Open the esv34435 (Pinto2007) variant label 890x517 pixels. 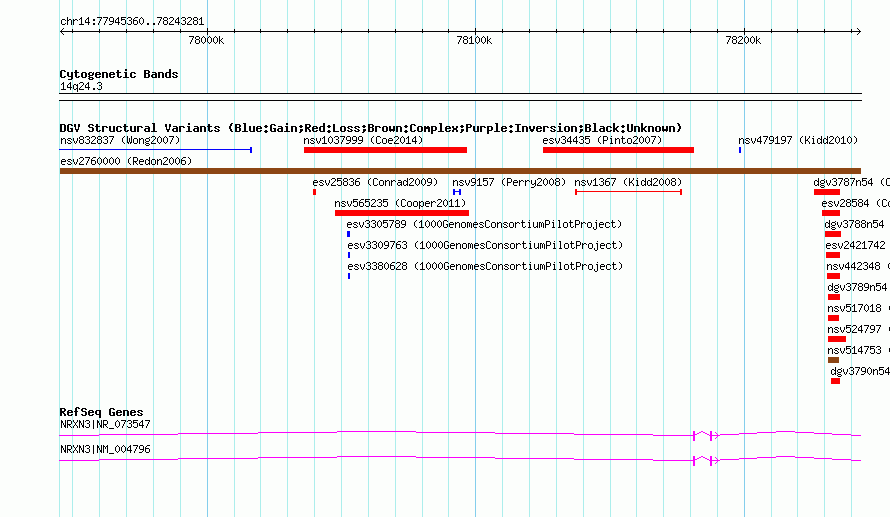[x=602, y=140]
